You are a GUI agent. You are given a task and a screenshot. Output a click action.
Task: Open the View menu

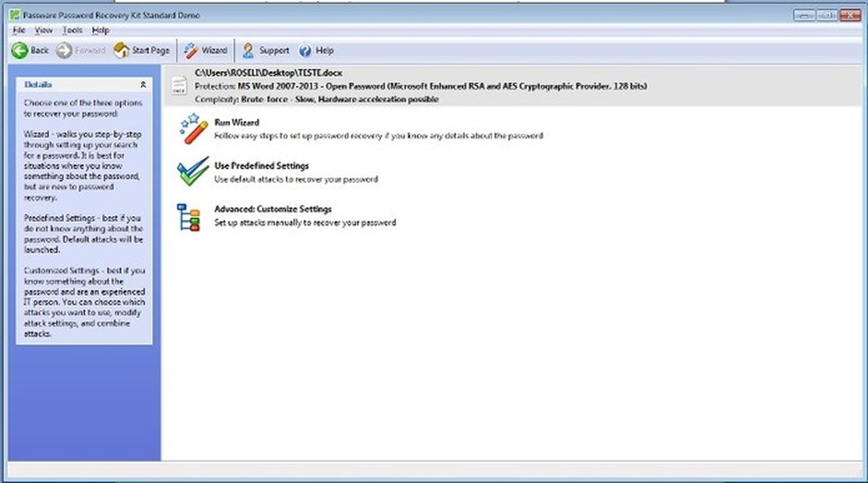(x=43, y=31)
